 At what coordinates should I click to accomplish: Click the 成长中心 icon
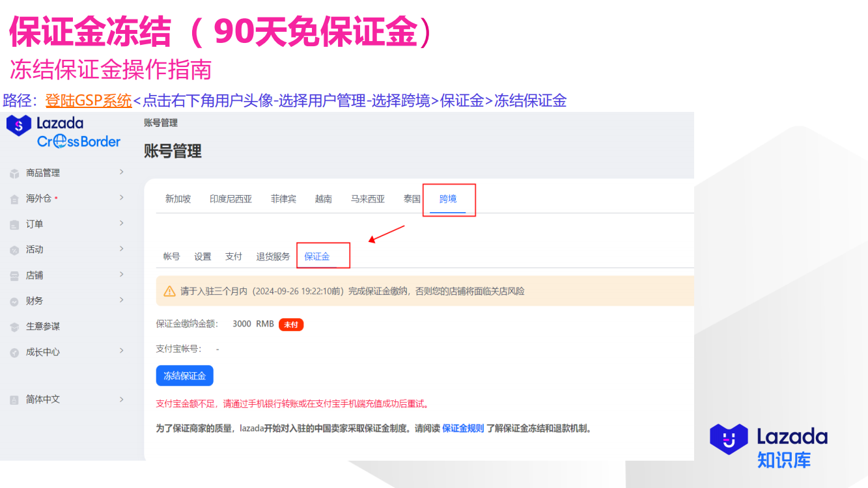coord(14,352)
